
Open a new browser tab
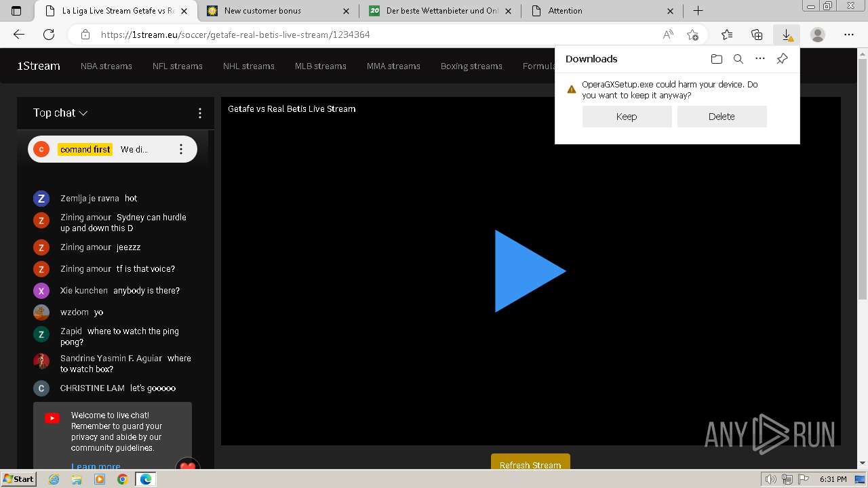tap(698, 11)
